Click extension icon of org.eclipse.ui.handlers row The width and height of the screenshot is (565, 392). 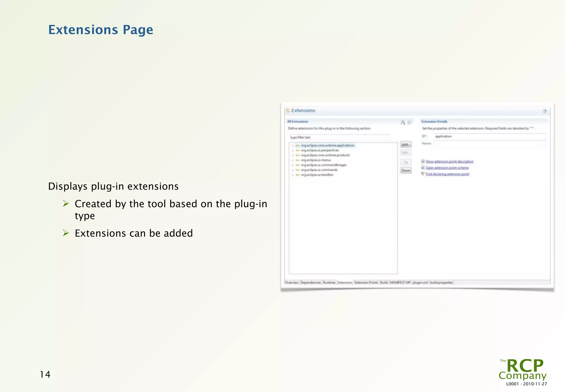click(x=298, y=175)
